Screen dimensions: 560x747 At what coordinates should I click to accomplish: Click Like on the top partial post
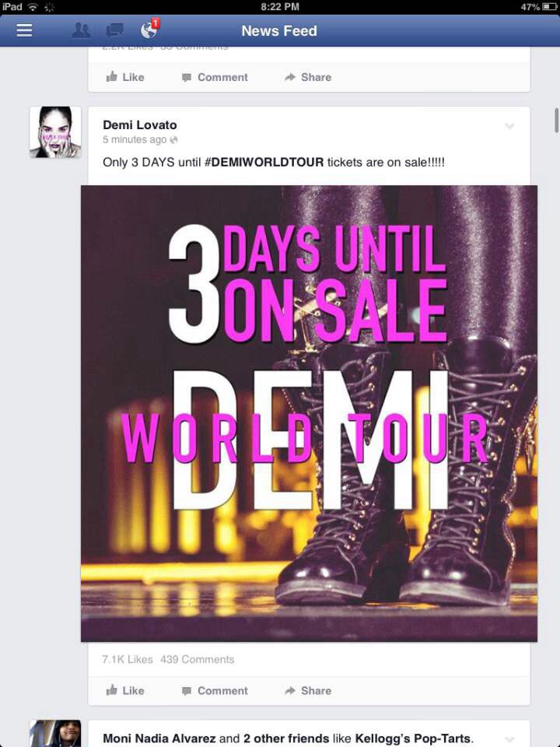[x=125, y=77]
